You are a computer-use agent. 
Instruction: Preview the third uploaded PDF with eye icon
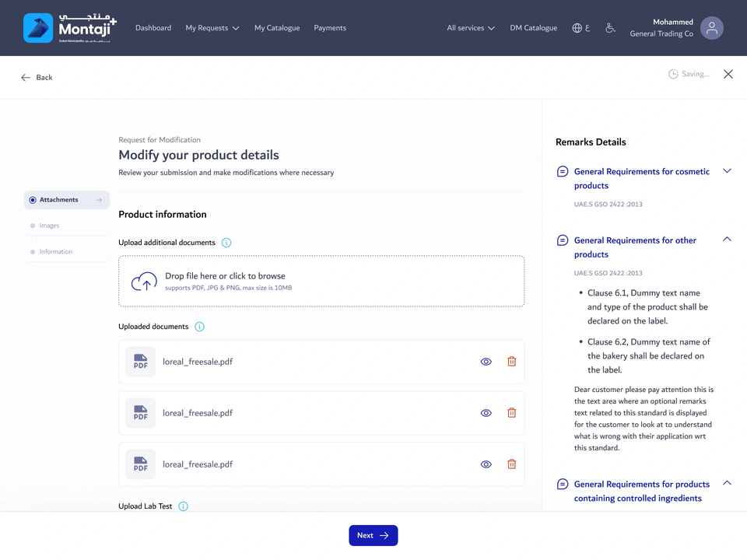(486, 464)
